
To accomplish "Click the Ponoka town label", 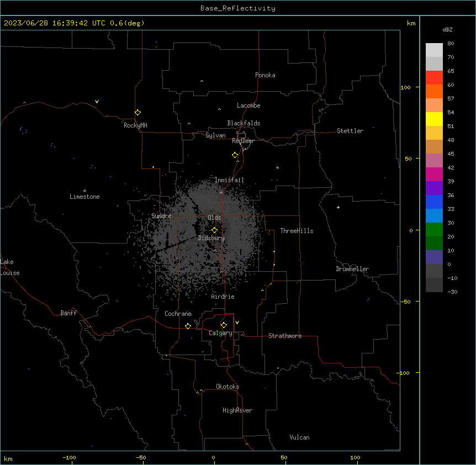I will coord(265,75).
